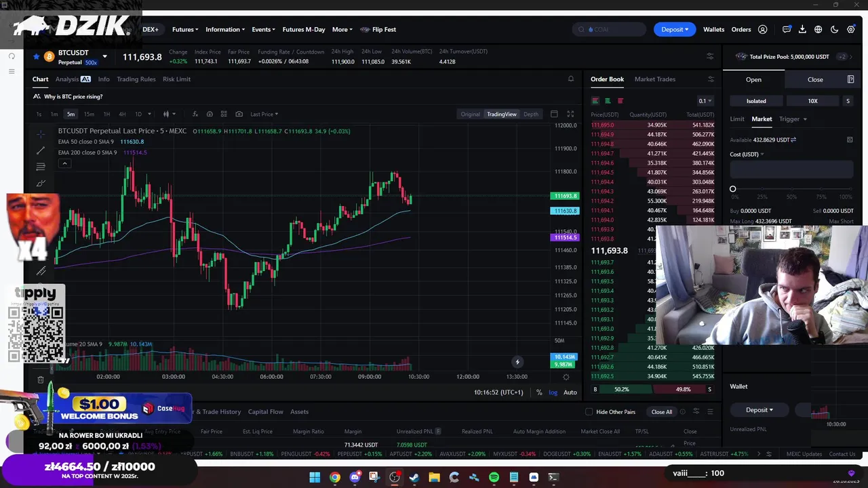Switch the chart to the Original view

(x=470, y=114)
